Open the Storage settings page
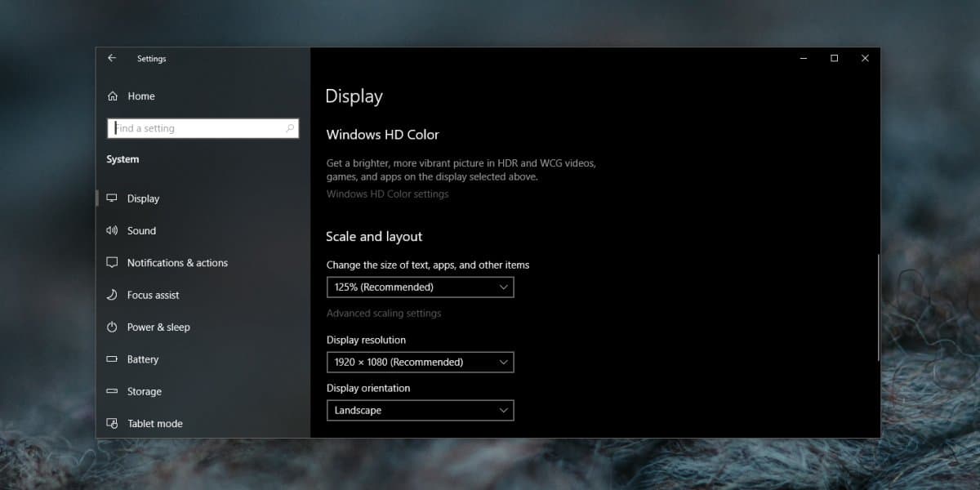 [x=144, y=392]
